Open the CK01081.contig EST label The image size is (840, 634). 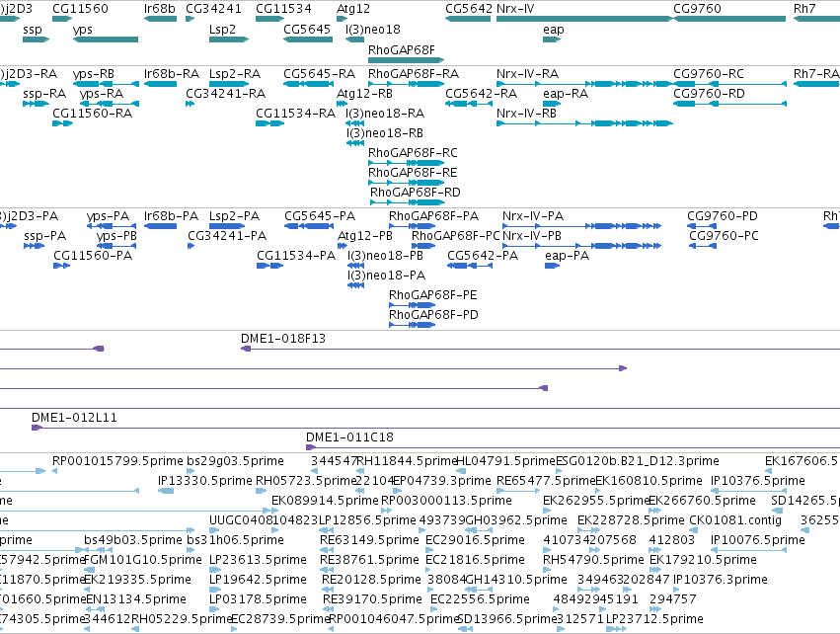[x=735, y=520]
